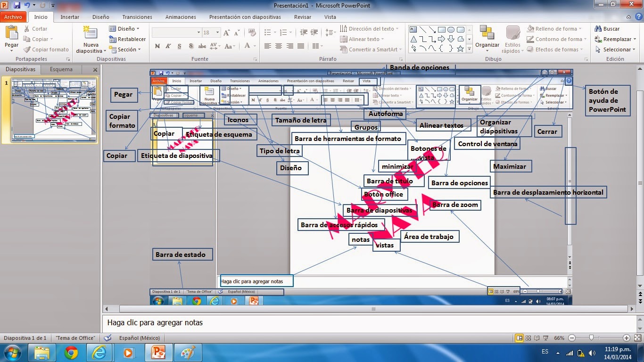The height and width of the screenshot is (362, 644).
Task: Toggle underline with the S button
Action: pyautogui.click(x=179, y=47)
